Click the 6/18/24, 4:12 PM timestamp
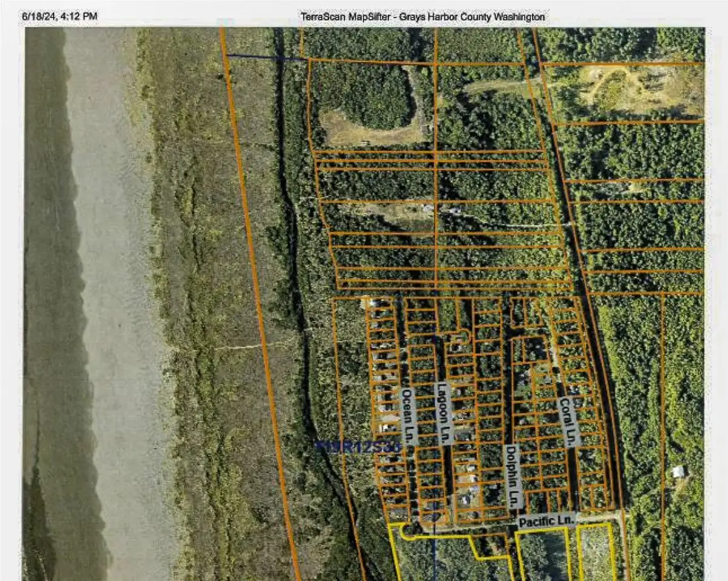 point(59,16)
